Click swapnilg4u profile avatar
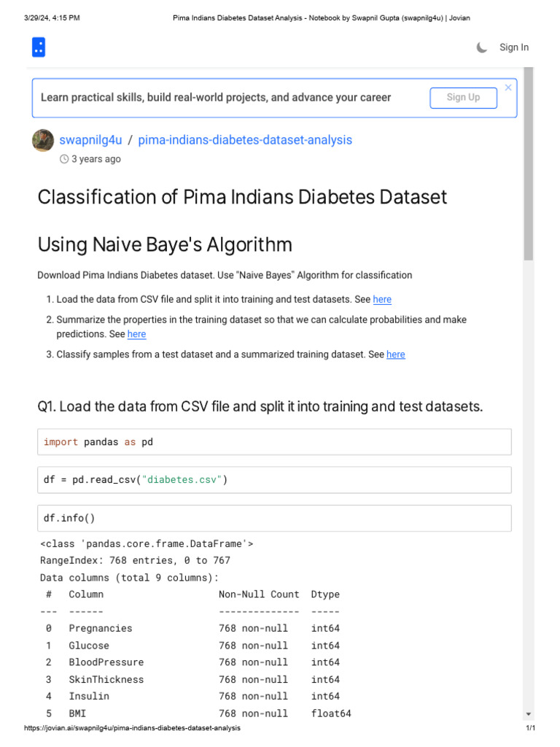 click(x=43, y=140)
